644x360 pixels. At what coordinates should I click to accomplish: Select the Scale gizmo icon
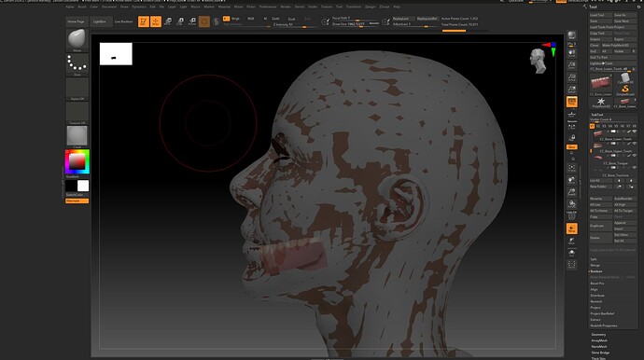180,21
